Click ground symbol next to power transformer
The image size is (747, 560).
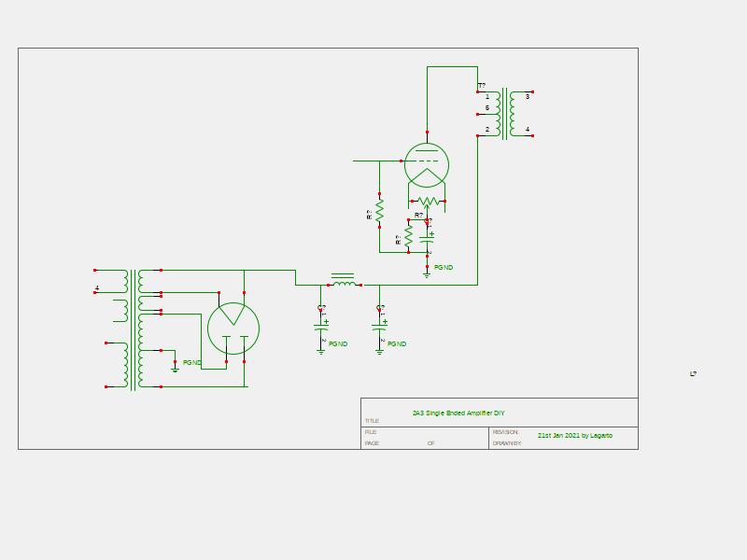(175, 367)
